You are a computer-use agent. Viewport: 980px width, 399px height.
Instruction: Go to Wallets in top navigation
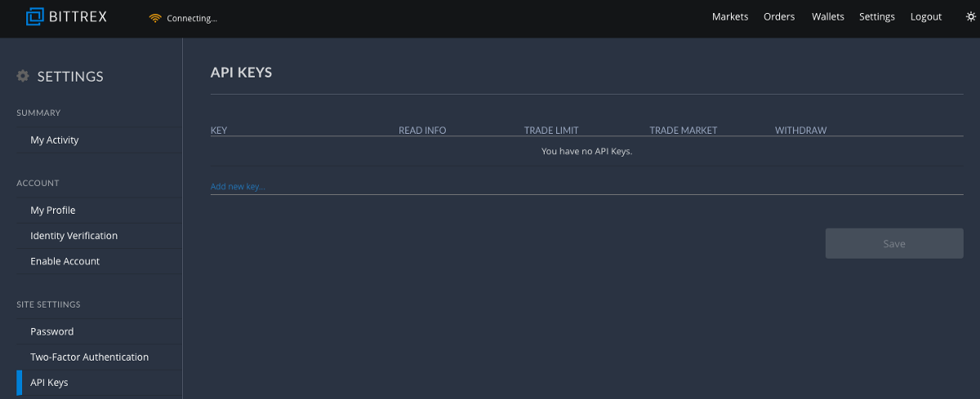[828, 16]
